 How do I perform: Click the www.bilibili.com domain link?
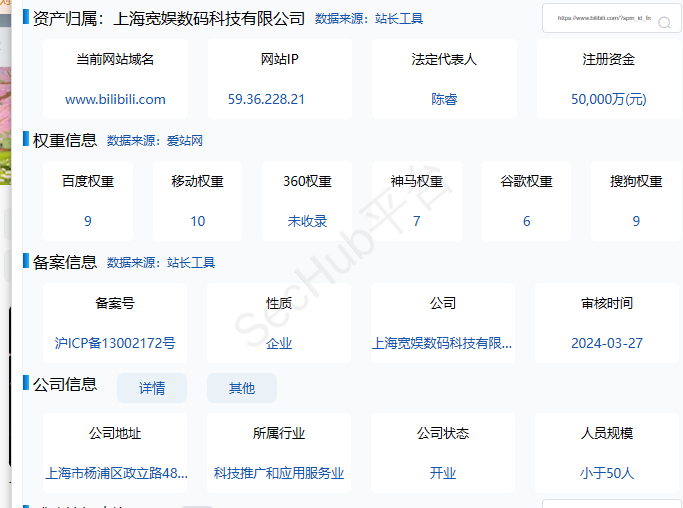(115, 99)
